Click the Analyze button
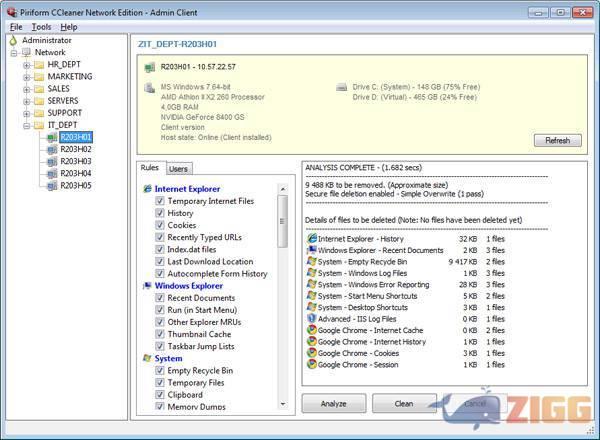 (x=334, y=404)
